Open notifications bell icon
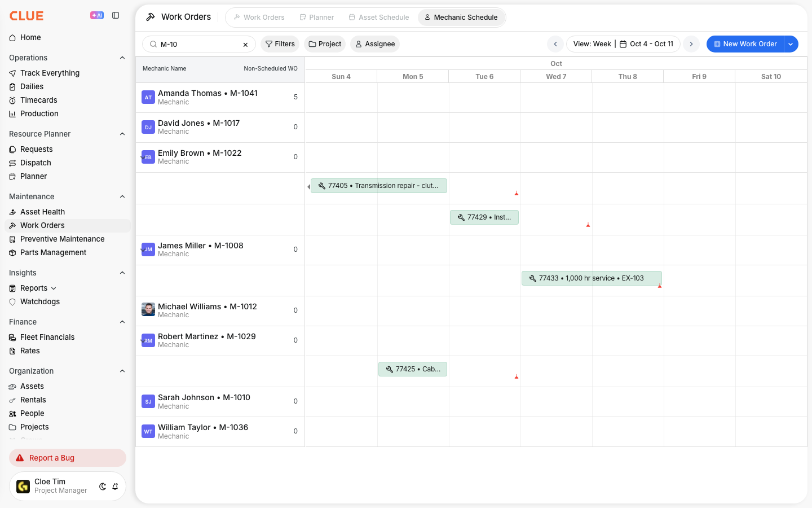Viewport: 812px width, 508px height. (115, 487)
